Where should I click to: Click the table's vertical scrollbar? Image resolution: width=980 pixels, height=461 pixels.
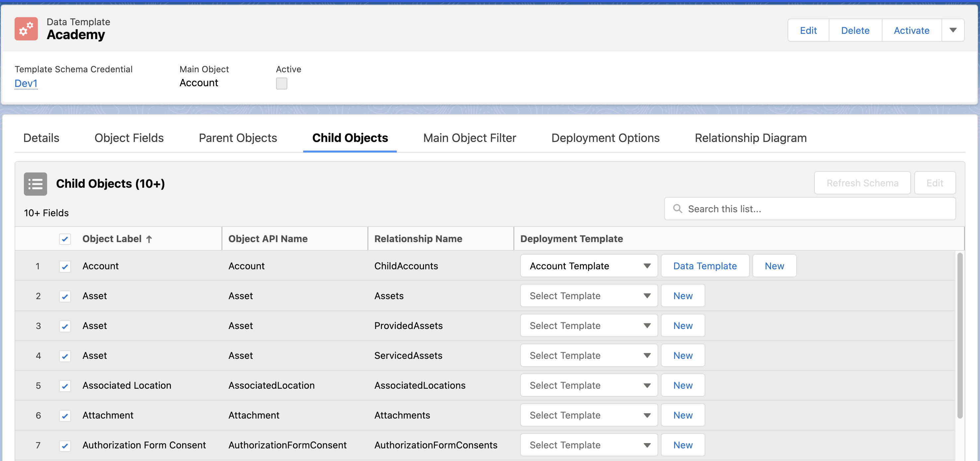[960, 335]
